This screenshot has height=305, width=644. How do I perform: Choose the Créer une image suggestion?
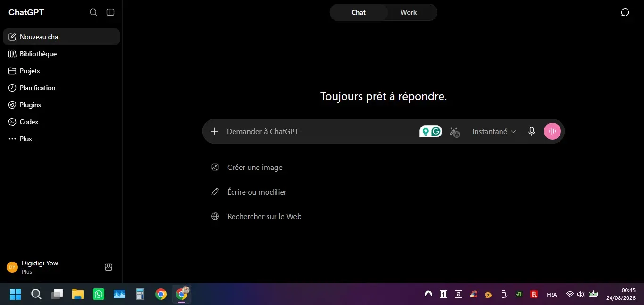tap(247, 167)
